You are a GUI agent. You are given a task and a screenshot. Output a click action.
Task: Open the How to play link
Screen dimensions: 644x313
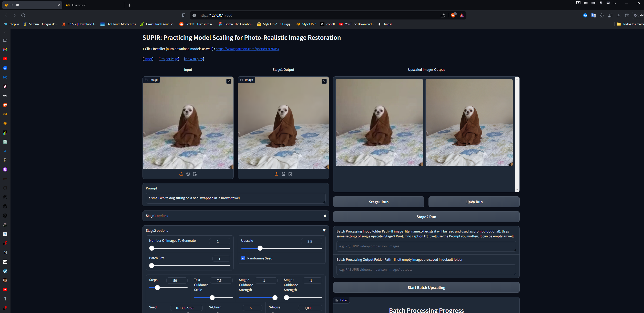tap(194, 59)
